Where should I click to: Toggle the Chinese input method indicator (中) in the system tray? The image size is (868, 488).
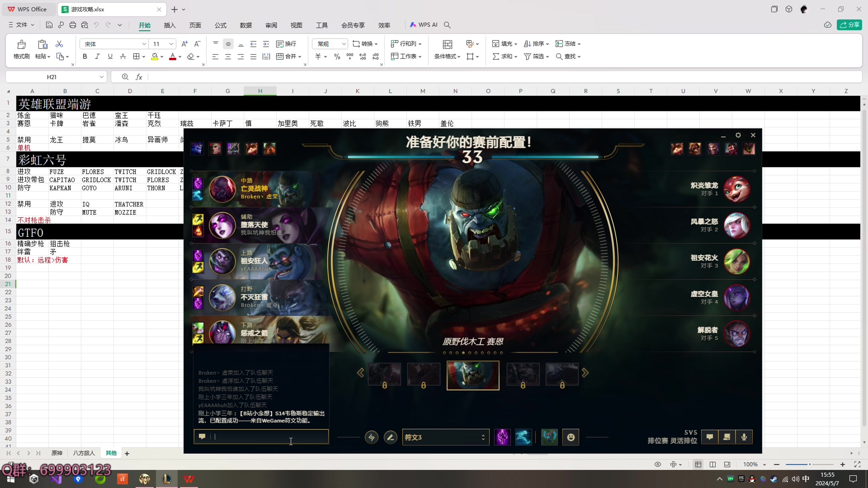coord(806,479)
